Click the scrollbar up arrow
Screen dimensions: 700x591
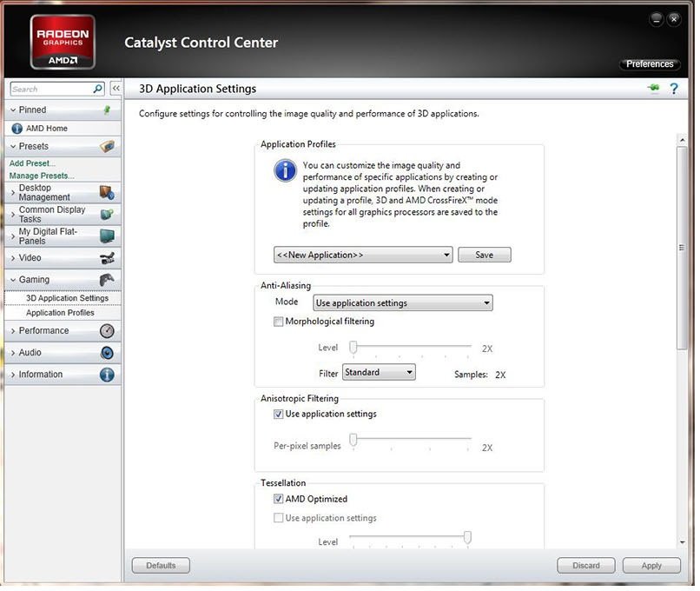pyautogui.click(x=682, y=140)
